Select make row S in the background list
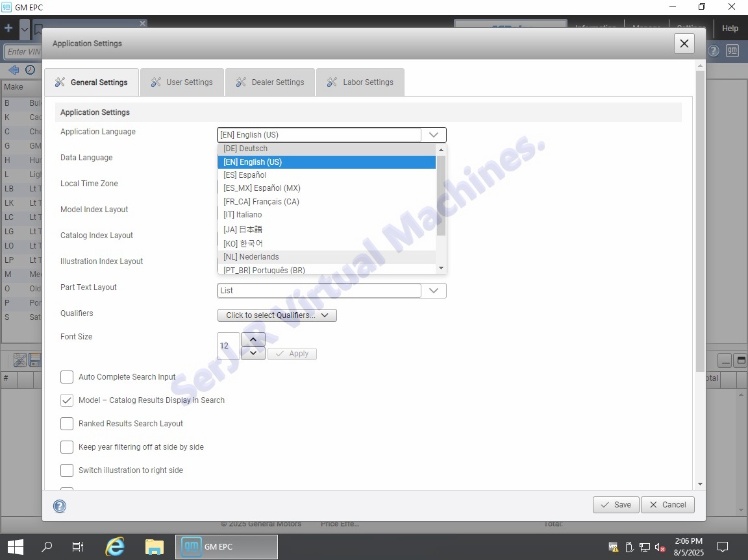The width and height of the screenshot is (748, 560). pos(22,317)
